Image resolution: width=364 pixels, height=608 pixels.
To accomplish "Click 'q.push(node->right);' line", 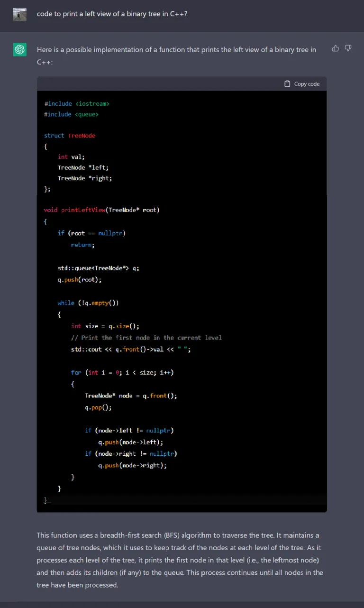I will (133, 465).
